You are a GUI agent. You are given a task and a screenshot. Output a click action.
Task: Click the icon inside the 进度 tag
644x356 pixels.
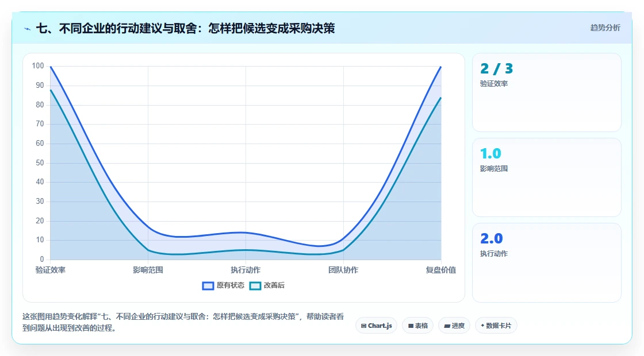pos(447,326)
